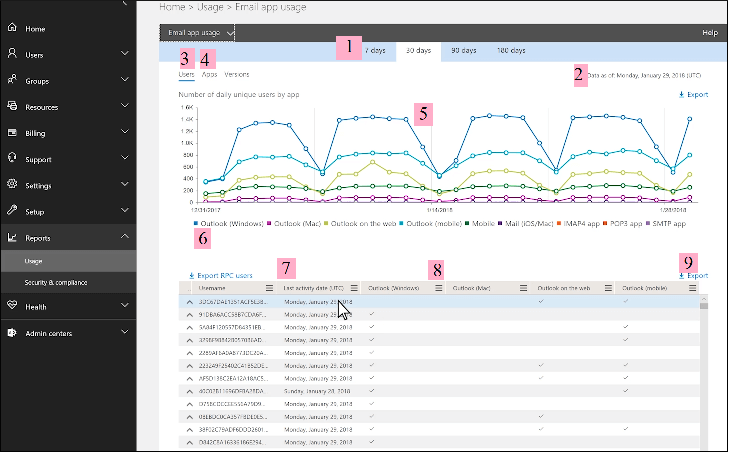The image size is (730, 454).
Task: Select the Users chart view tab
Action: click(186, 75)
